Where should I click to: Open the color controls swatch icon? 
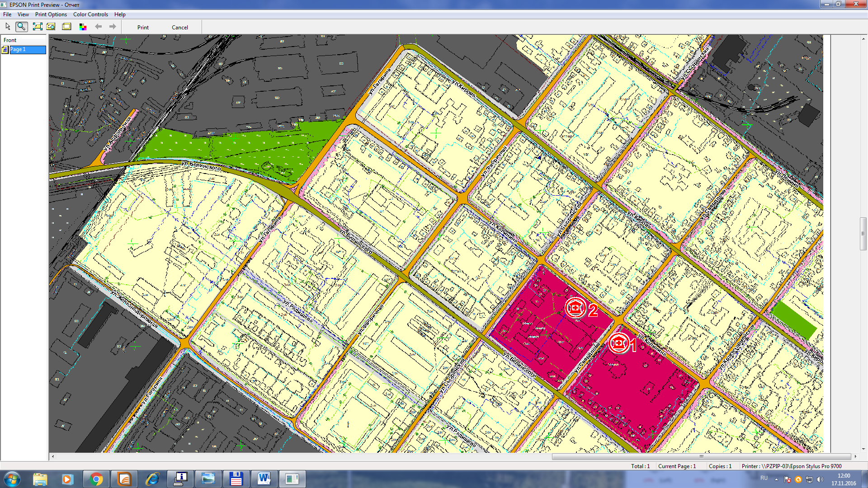tap(83, 27)
